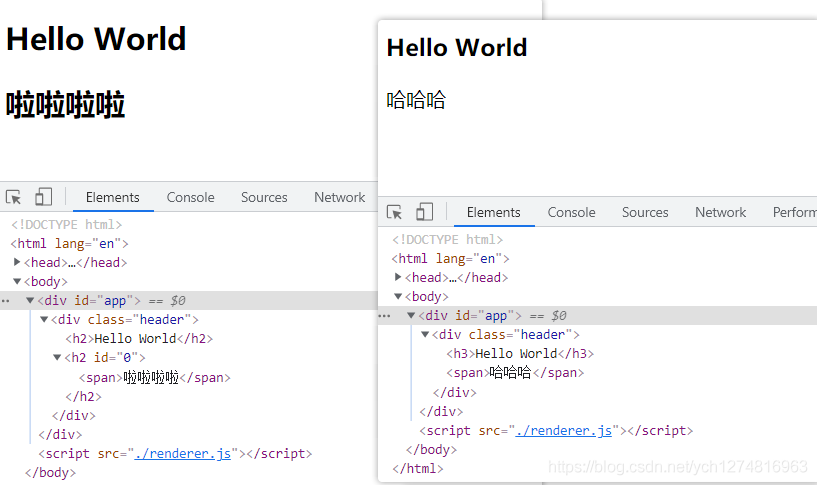Toggle device toolbar in right DevTools
The height and width of the screenshot is (485, 817).
pos(425,212)
